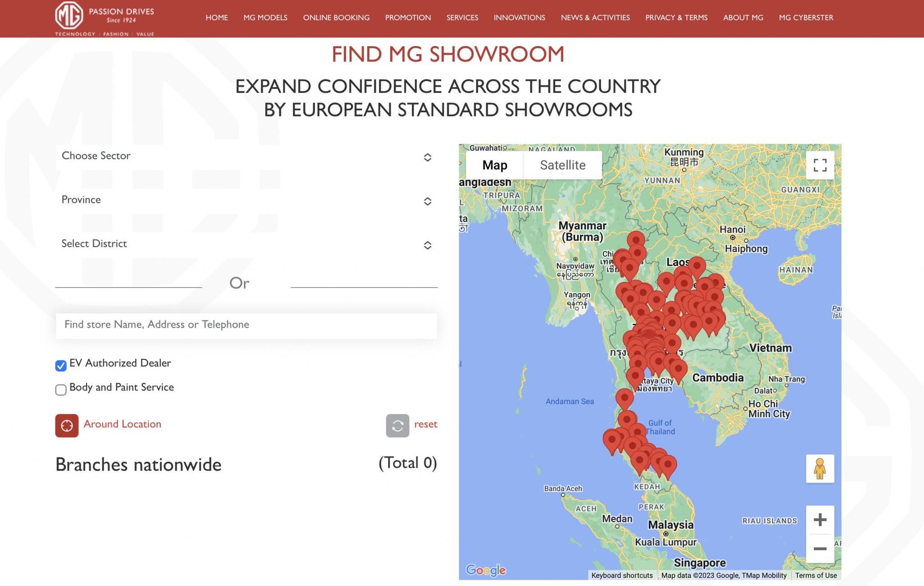924x586 pixels.
Task: Click the reset text link
Action: 425,424
